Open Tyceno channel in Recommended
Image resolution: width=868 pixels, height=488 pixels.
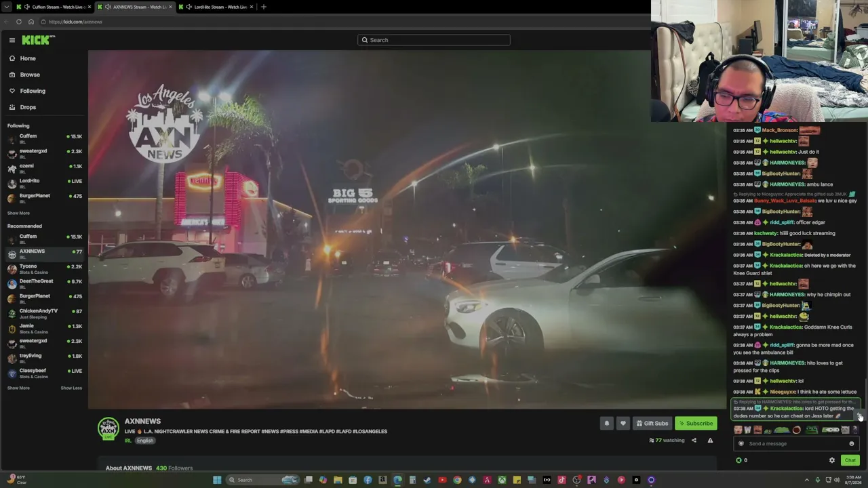tap(44, 269)
